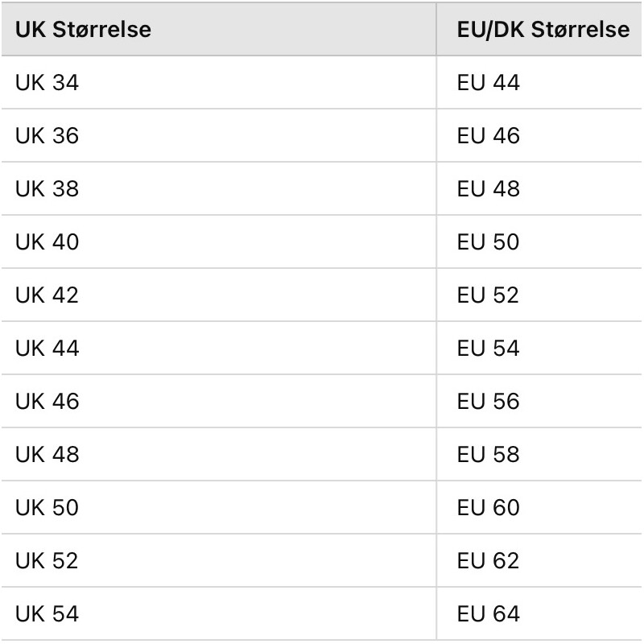The height and width of the screenshot is (644, 644).
Task: Choose the EU 50 entry
Action: pyautogui.click(x=539, y=242)
